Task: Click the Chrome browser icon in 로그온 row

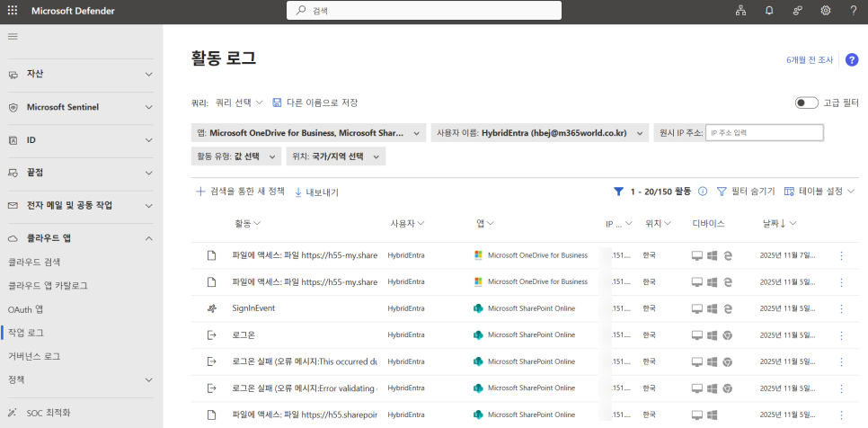Action: coord(728,335)
